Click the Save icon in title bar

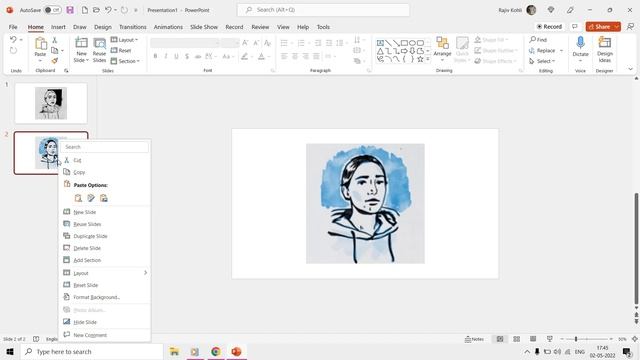70,10
